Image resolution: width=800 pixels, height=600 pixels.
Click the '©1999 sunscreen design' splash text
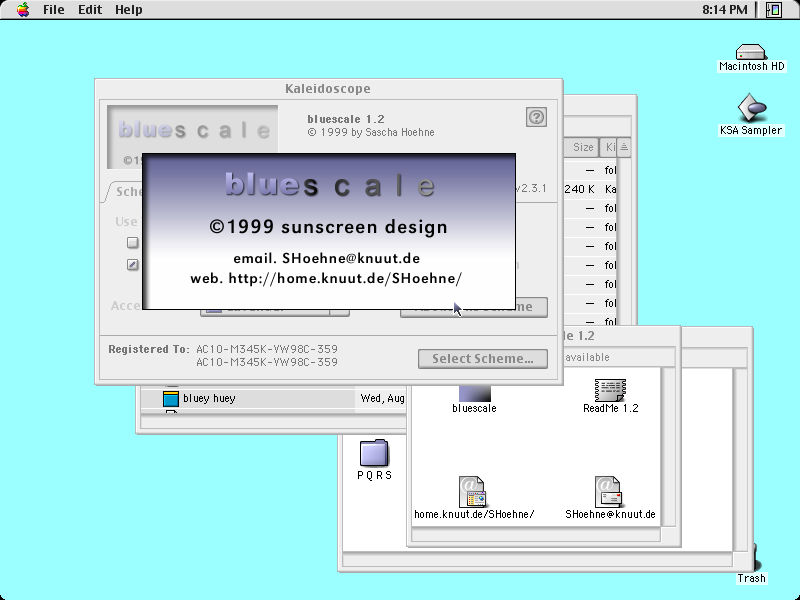329,227
